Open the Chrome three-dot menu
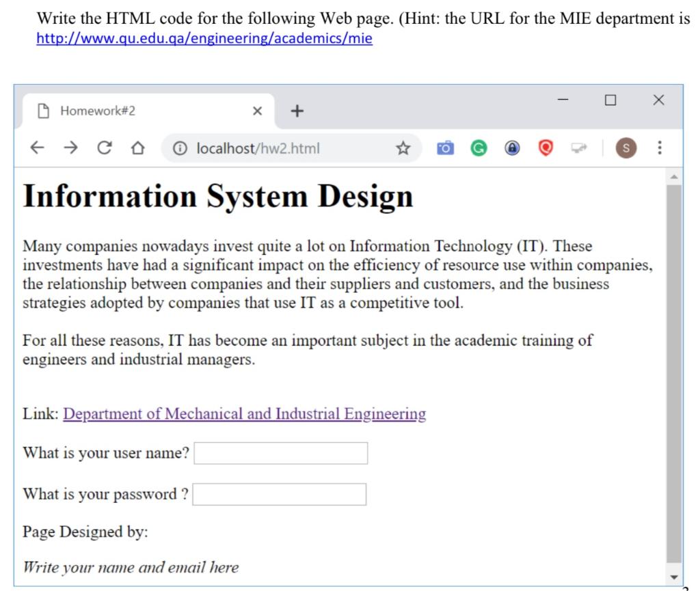 660,148
